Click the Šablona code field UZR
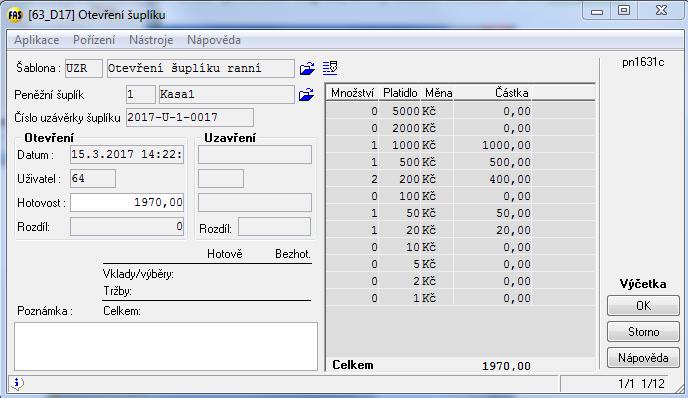The height and width of the screenshot is (398, 688). tap(83, 68)
